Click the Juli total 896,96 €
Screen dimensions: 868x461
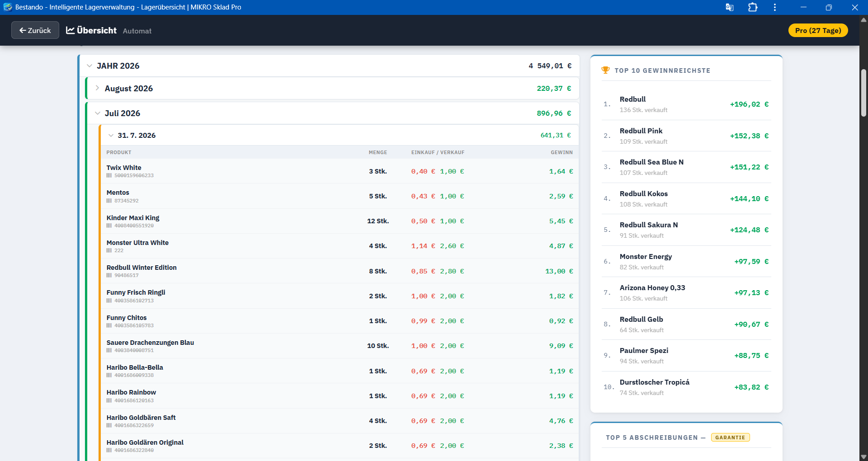coord(554,113)
